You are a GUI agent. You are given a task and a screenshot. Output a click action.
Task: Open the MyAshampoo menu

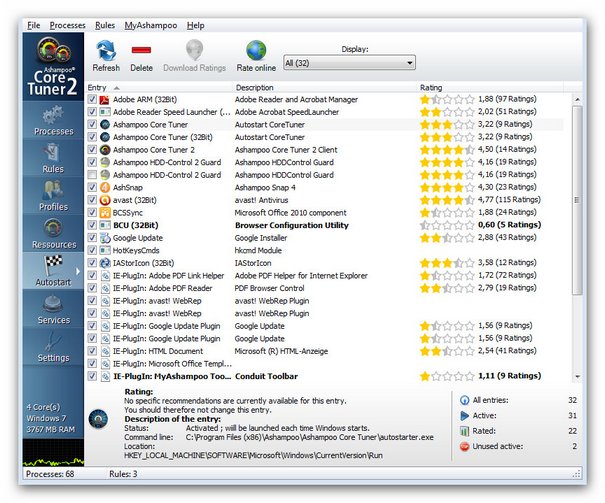(151, 25)
